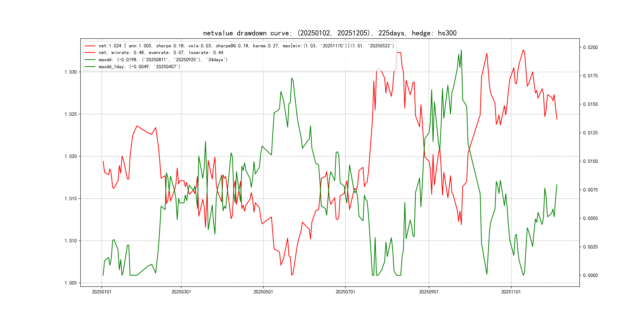
Task: Click the green line sample beside maxdd_1day legend entry
Action: click(x=90, y=67)
